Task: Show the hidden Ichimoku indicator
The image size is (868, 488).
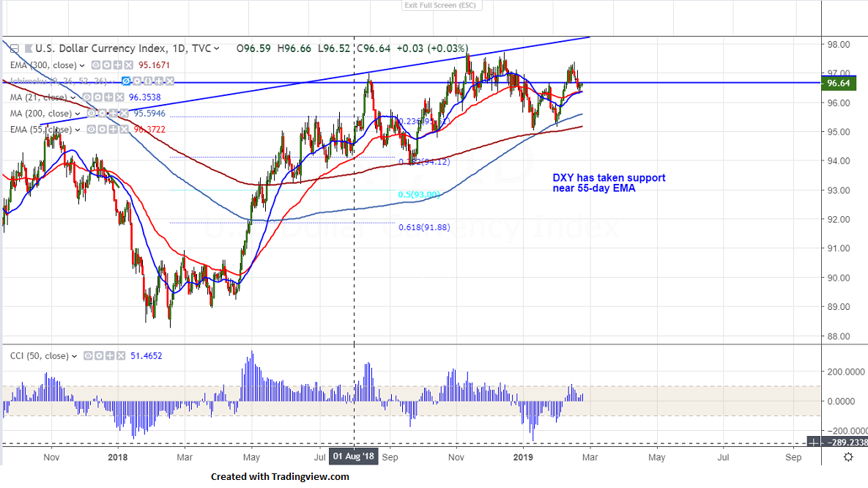Action: click(126, 81)
